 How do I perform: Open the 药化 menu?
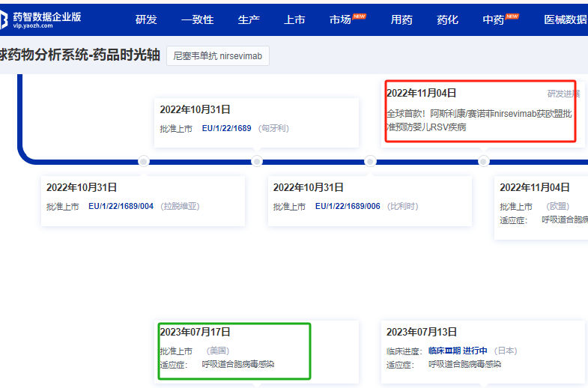coord(447,19)
